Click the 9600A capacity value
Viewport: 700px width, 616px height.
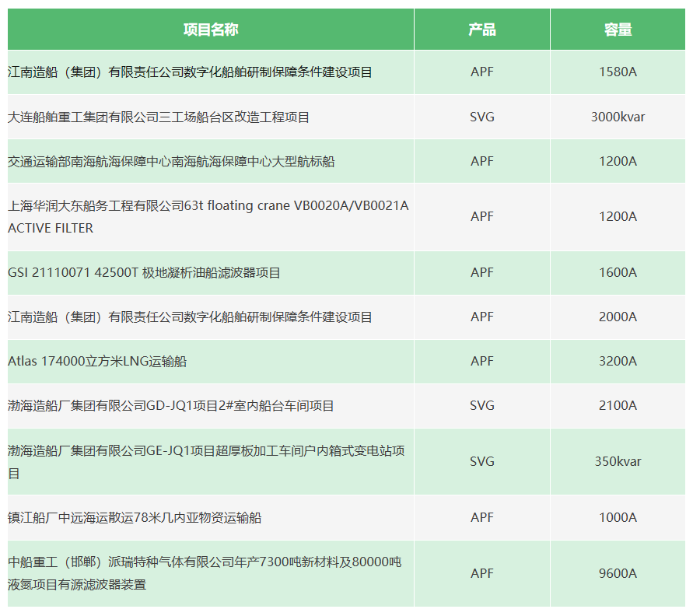(618, 573)
